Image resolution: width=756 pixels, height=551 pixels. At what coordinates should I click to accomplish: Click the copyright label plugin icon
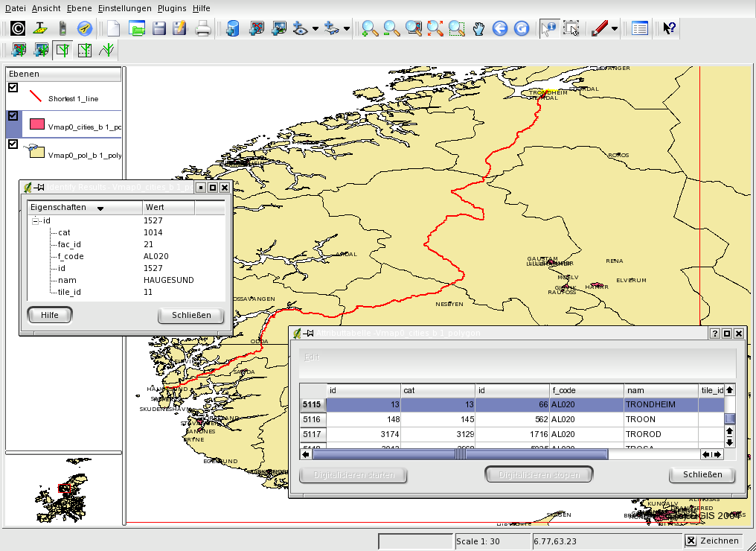(x=18, y=29)
